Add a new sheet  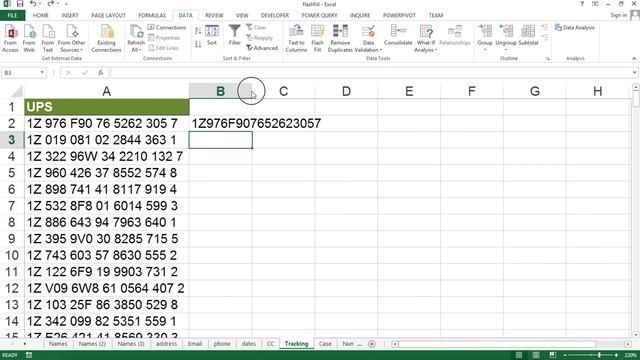(371, 344)
